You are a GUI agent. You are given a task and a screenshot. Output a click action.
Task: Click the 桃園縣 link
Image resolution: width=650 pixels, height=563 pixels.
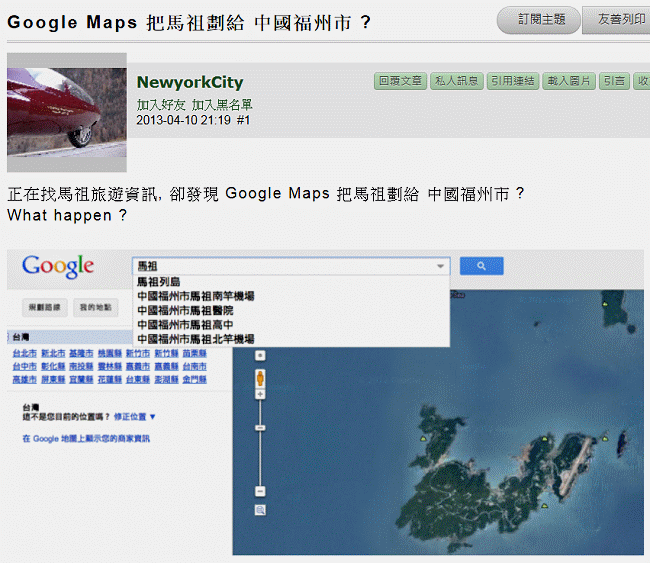click(x=110, y=353)
